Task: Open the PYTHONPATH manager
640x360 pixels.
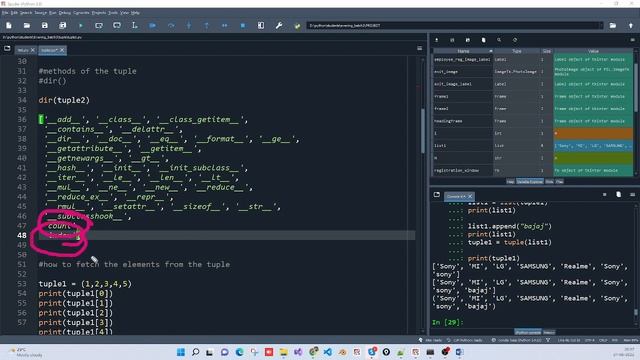Action: pyautogui.click(x=297, y=25)
